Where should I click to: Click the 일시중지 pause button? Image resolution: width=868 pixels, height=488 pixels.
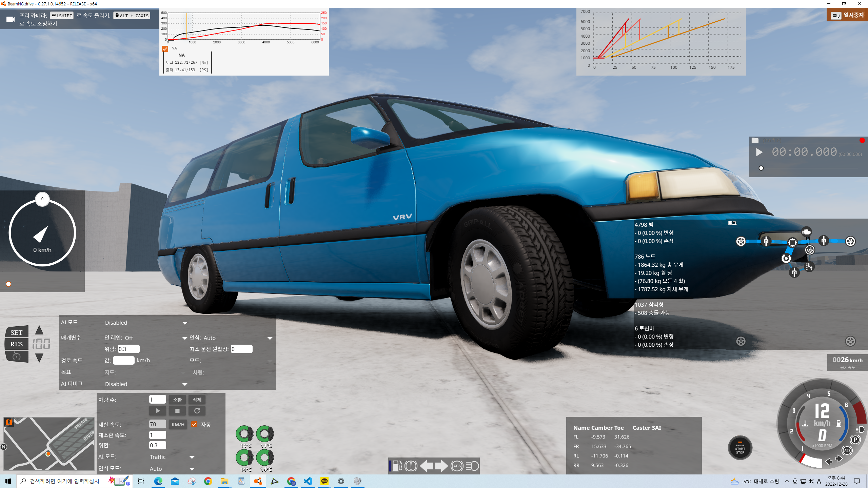coord(847,15)
